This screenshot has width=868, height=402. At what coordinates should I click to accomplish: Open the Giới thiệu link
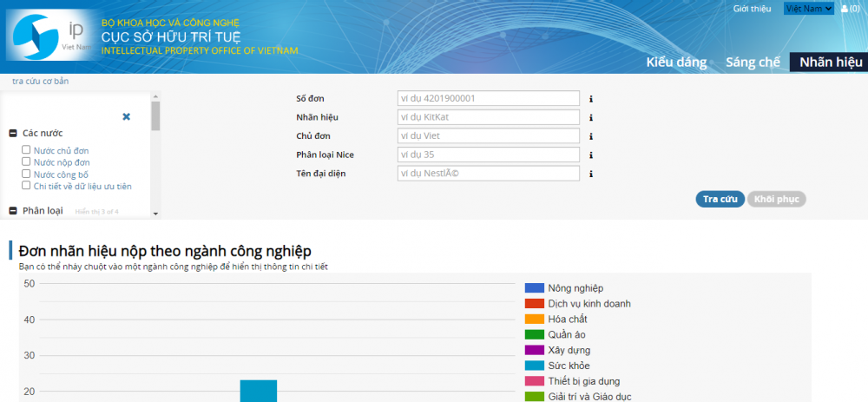coord(752,9)
